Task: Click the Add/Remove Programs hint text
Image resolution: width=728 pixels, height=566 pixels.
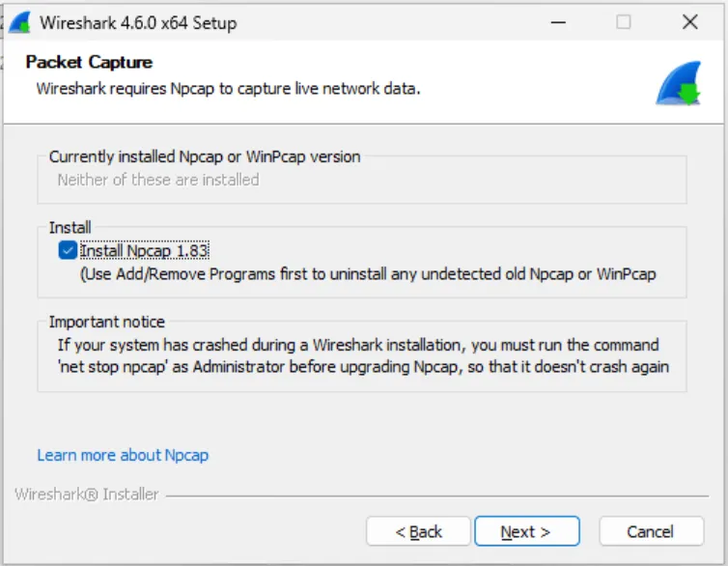Action: coord(367,274)
